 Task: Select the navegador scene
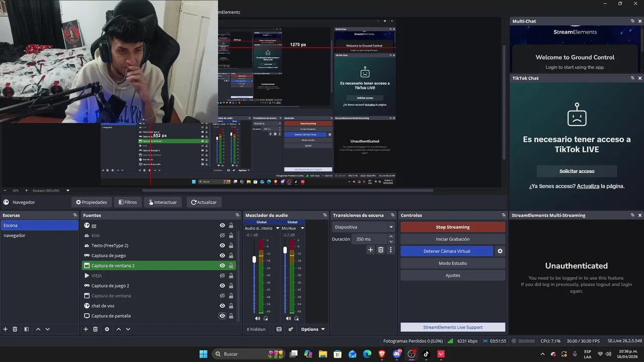point(39,235)
